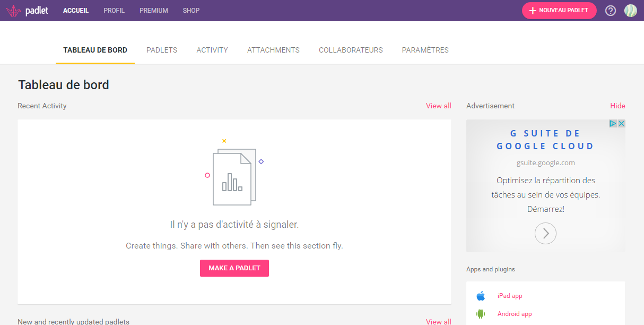644x325 pixels.
Task: Click the Apple icon next to iPad app
Action: point(481,296)
